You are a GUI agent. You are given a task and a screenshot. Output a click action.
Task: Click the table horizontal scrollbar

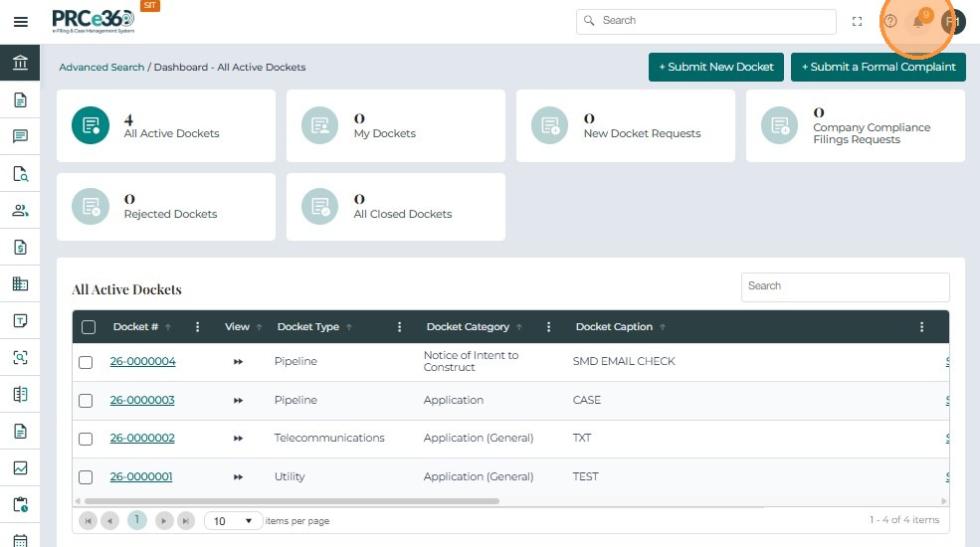(x=289, y=501)
